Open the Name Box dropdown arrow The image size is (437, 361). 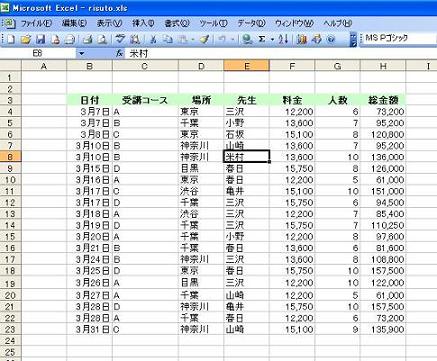82,53
